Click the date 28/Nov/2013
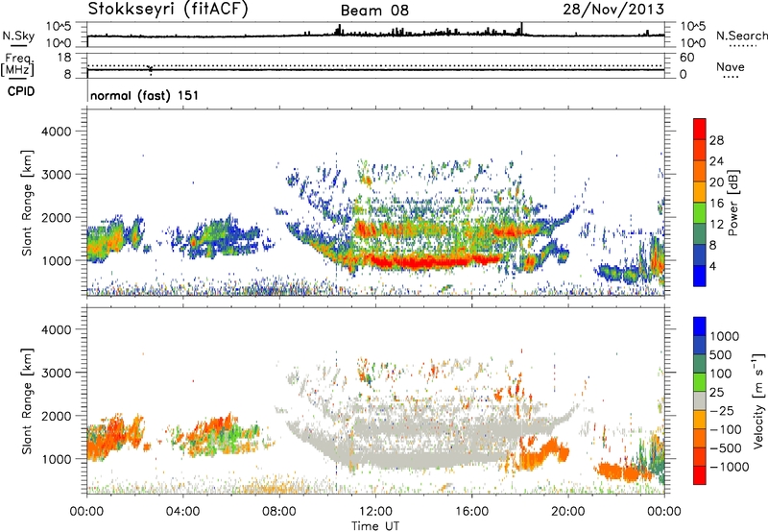Viewport: 768px width, 532px height. [x=613, y=9]
